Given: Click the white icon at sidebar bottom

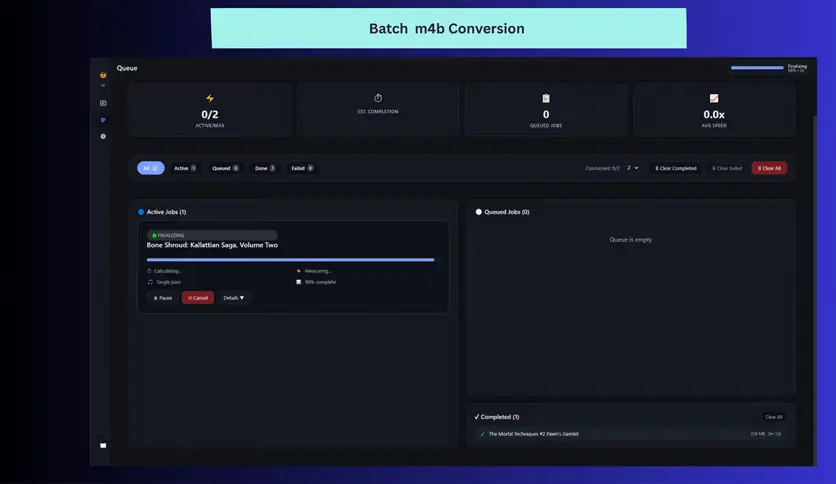Looking at the screenshot, I should [103, 446].
